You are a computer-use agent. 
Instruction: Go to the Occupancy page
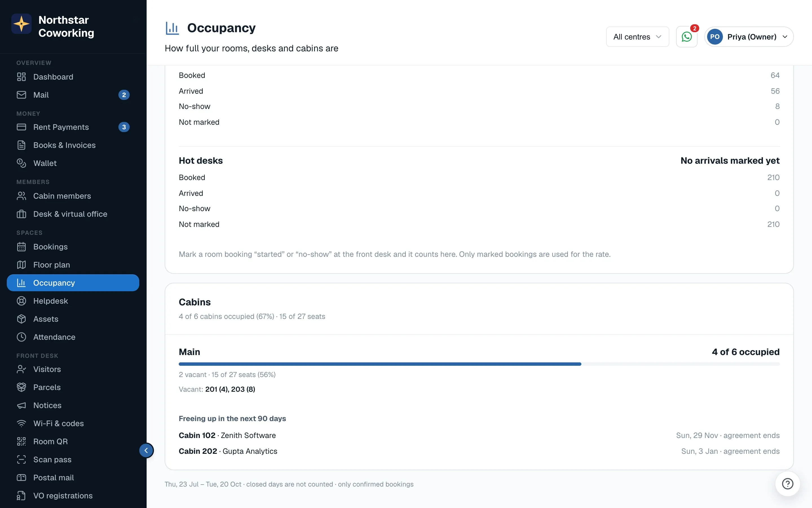tap(73, 283)
